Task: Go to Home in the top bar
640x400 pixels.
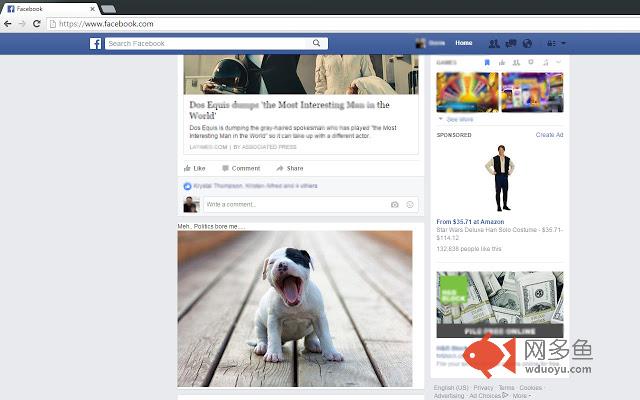Action: (x=464, y=43)
